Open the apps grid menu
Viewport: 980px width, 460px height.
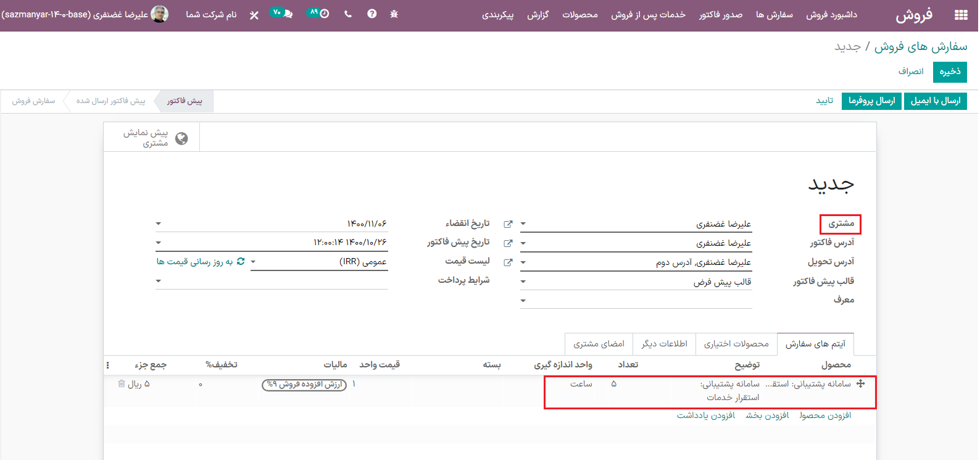[x=961, y=15]
